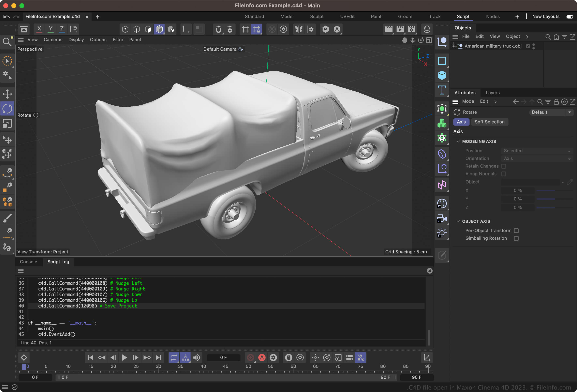Viewport: 577px width, 392px height.
Task: Click the Soft Selection button
Action: (489, 122)
